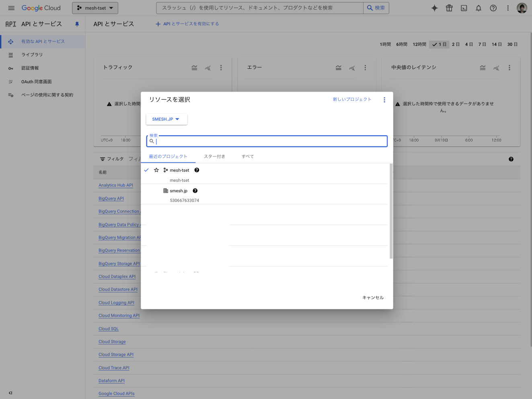Open Cloud Logging API link
The width and height of the screenshot is (532, 399).
117,303
